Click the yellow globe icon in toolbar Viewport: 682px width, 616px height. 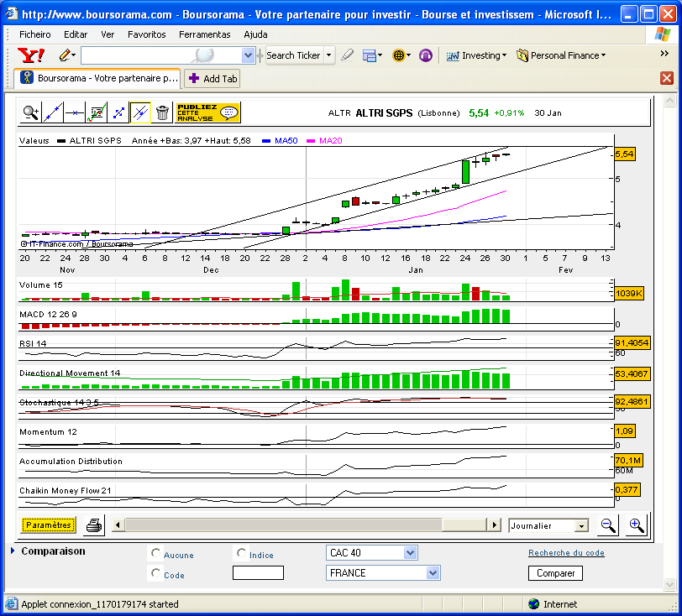tap(401, 55)
